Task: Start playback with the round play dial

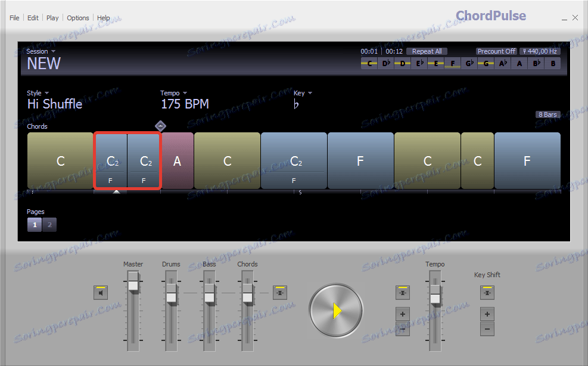Action: tap(336, 311)
